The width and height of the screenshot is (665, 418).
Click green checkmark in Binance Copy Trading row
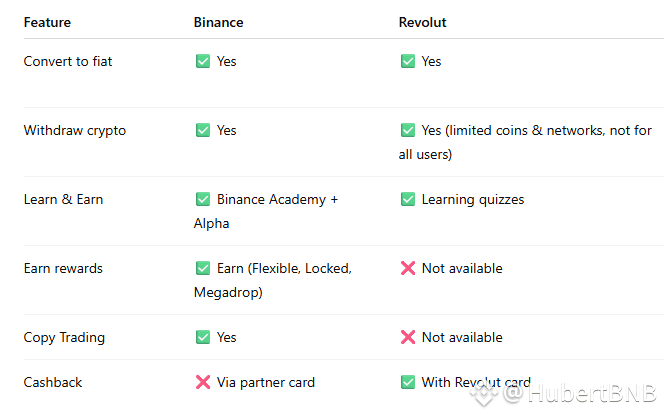203,338
